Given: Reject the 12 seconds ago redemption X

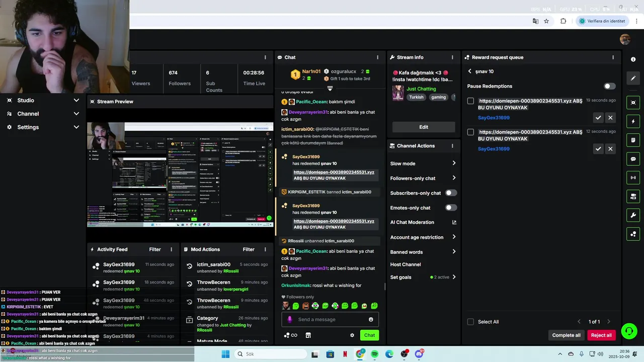Looking at the screenshot, I should pos(610,149).
